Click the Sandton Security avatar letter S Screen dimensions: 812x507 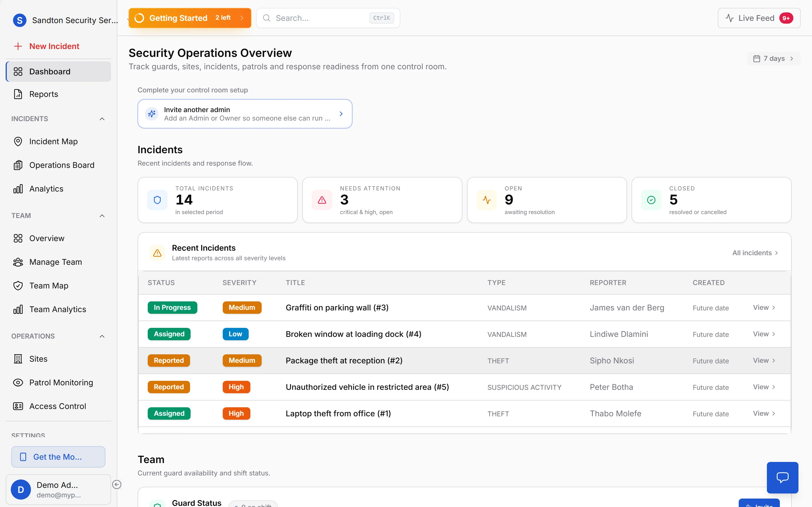[x=19, y=20]
